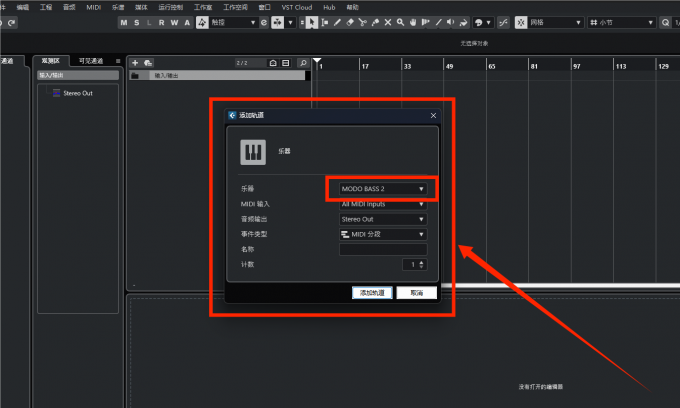Open the MODO BASS 2 instrument dropdown

point(383,189)
